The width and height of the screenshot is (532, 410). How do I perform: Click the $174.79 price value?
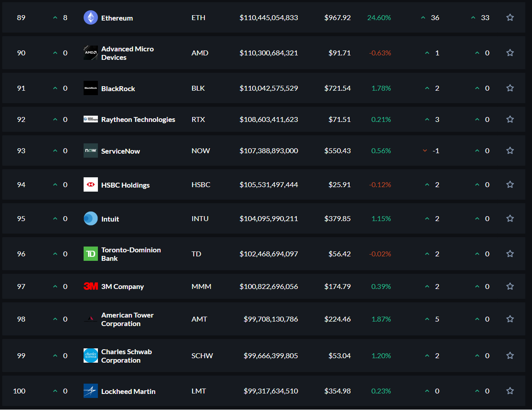tap(338, 286)
